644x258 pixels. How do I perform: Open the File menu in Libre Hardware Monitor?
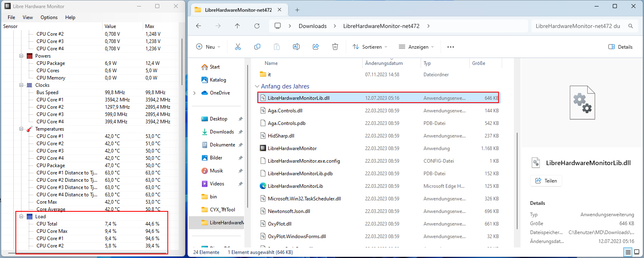tap(11, 17)
